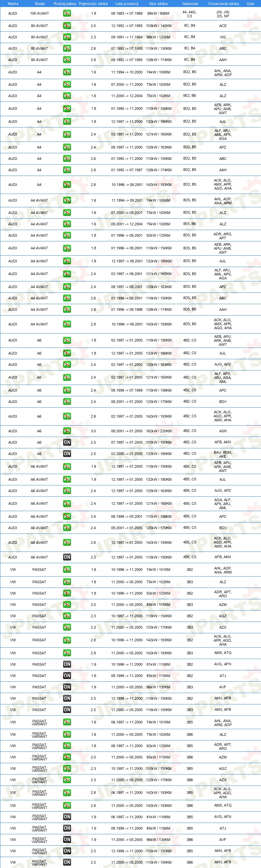
Task: Select the fuel icon in the A4 8E2, B6 row
Action: coord(67,96)
